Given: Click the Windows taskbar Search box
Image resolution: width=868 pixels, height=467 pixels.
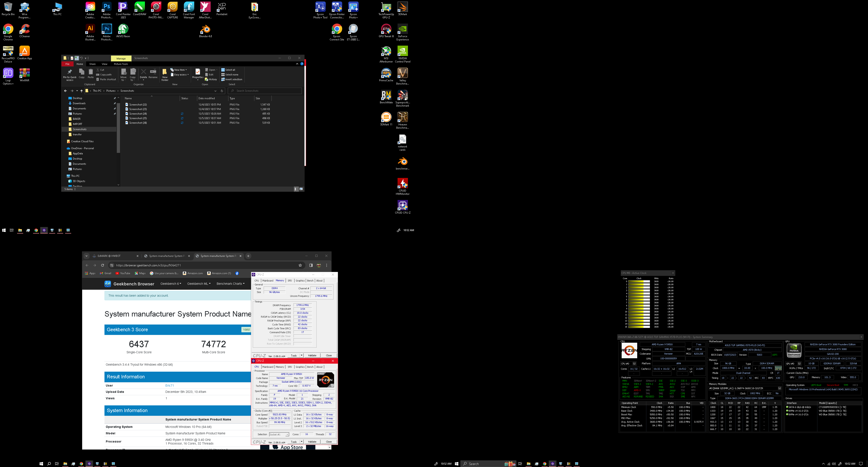Looking at the screenshot, I should (489, 464).
